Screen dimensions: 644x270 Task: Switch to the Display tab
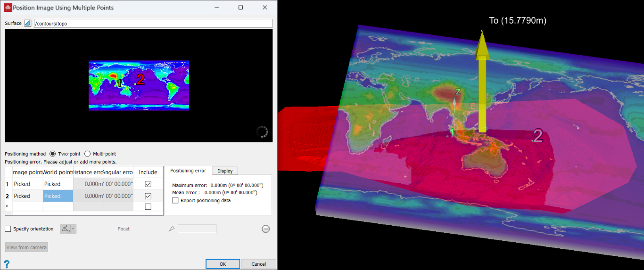(224, 171)
